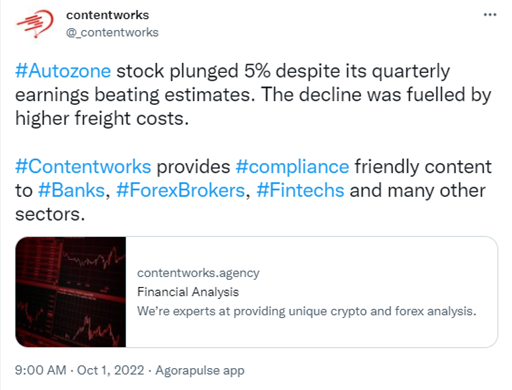Select the #compliance hashtag
This screenshot has height=390, width=512.
pyautogui.click(x=292, y=167)
